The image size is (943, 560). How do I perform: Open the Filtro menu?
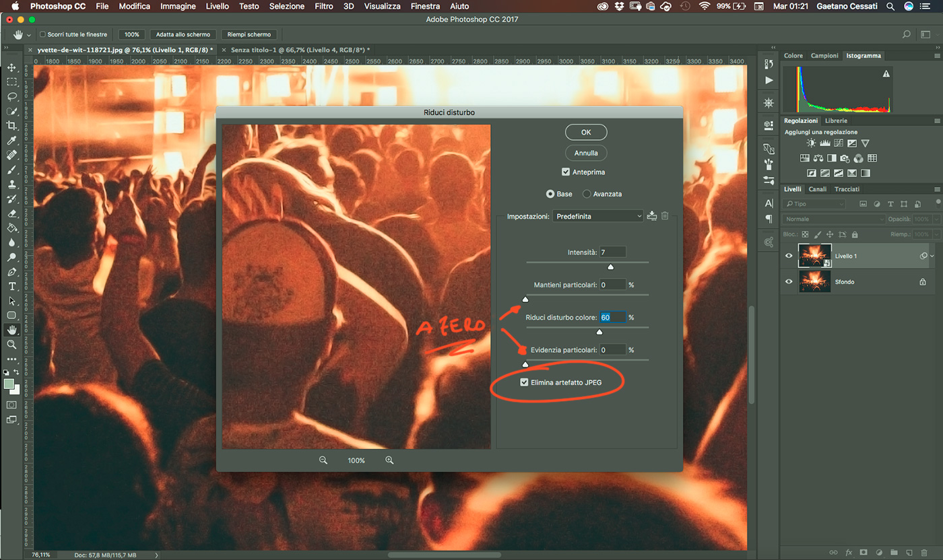click(324, 6)
